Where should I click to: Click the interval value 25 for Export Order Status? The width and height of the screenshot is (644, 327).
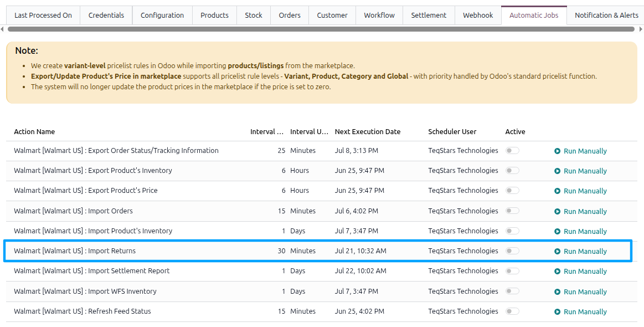tap(281, 151)
